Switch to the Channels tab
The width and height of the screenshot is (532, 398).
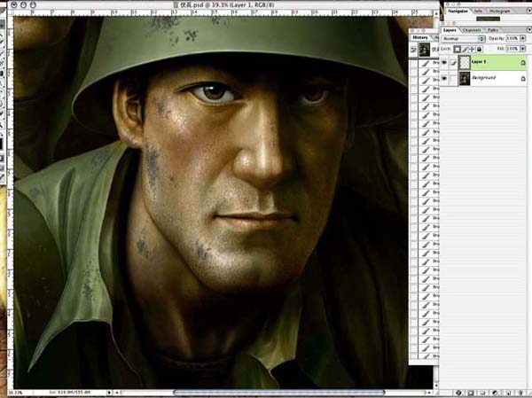[472, 30]
